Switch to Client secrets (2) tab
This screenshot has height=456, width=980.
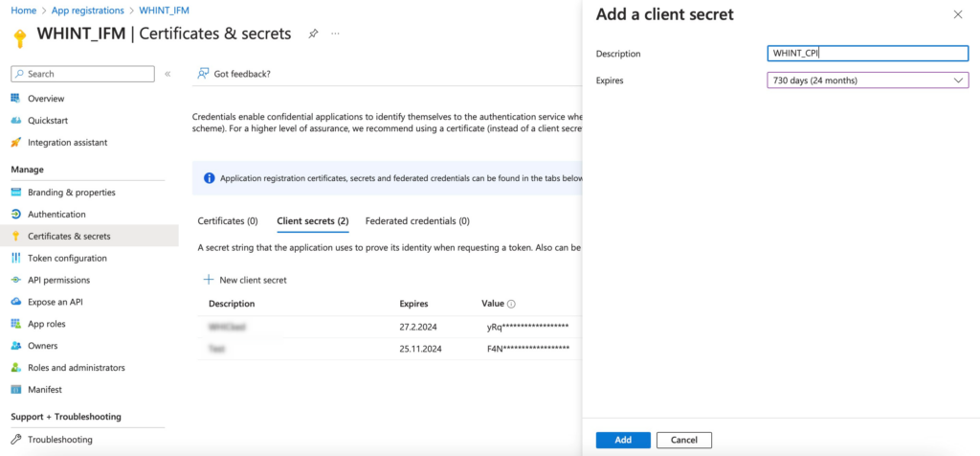click(313, 220)
